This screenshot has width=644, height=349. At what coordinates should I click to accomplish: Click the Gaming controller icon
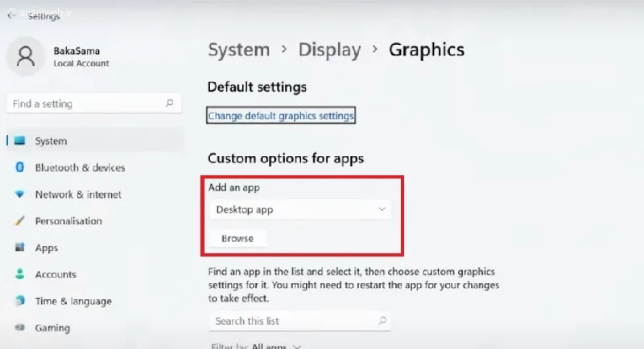pos(19,328)
